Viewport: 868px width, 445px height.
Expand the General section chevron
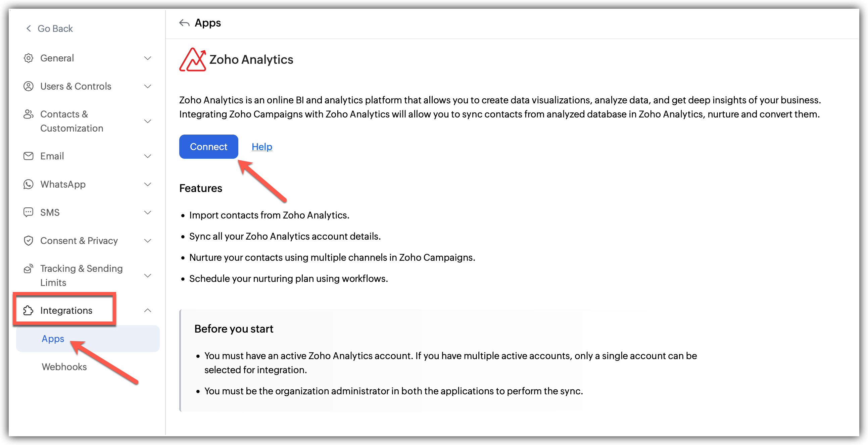(x=148, y=58)
